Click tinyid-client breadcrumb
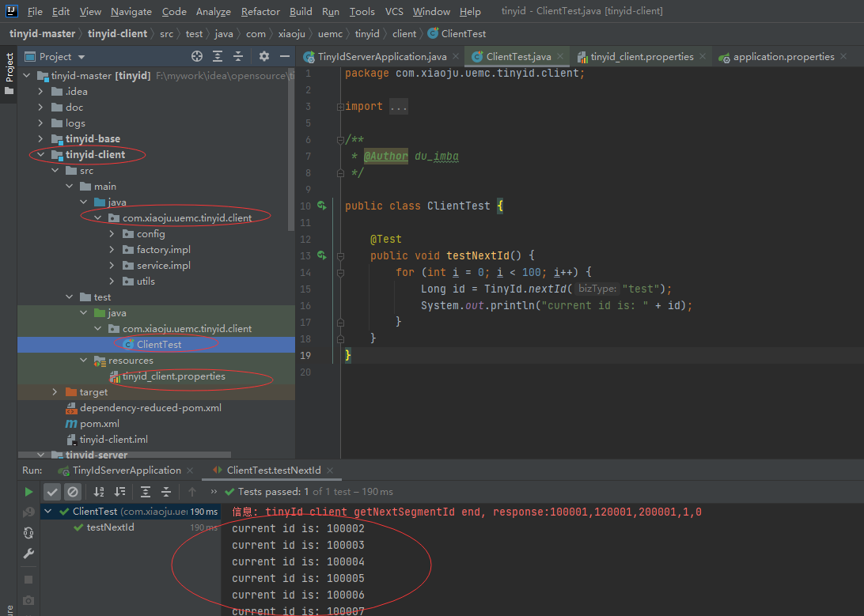 (117, 33)
